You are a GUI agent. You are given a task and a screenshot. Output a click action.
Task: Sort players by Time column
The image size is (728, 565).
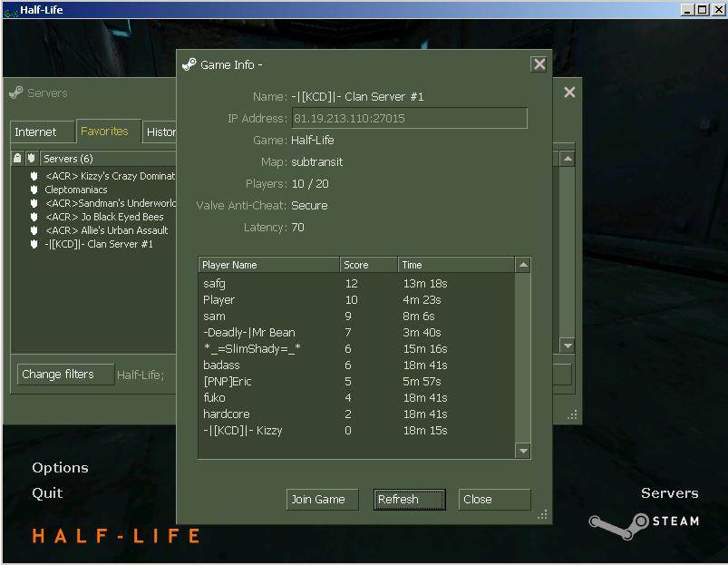pos(456,265)
